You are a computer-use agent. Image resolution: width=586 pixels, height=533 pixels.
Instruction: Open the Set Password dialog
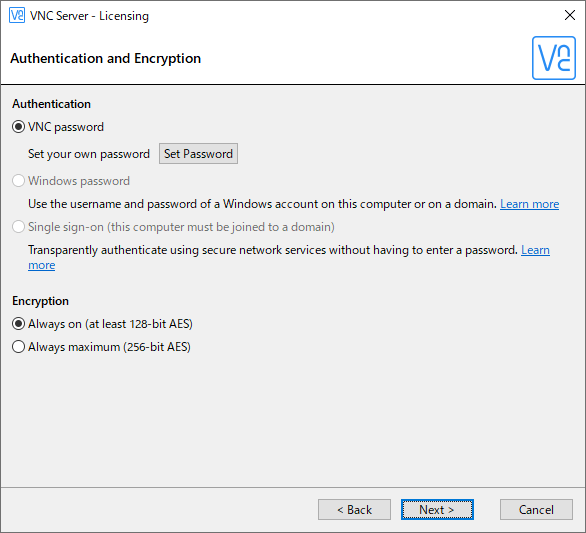pyautogui.click(x=198, y=154)
